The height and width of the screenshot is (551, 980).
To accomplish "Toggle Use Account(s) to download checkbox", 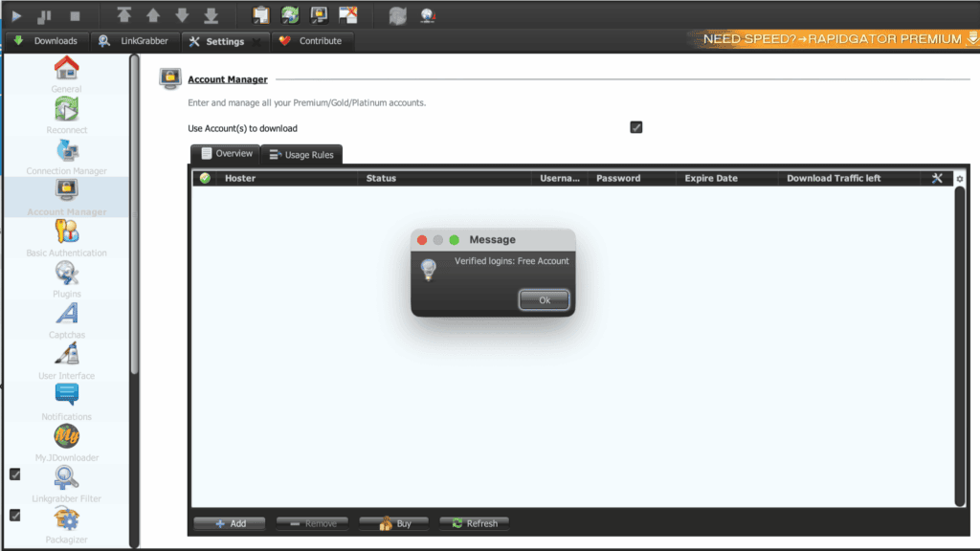I will pyautogui.click(x=635, y=127).
